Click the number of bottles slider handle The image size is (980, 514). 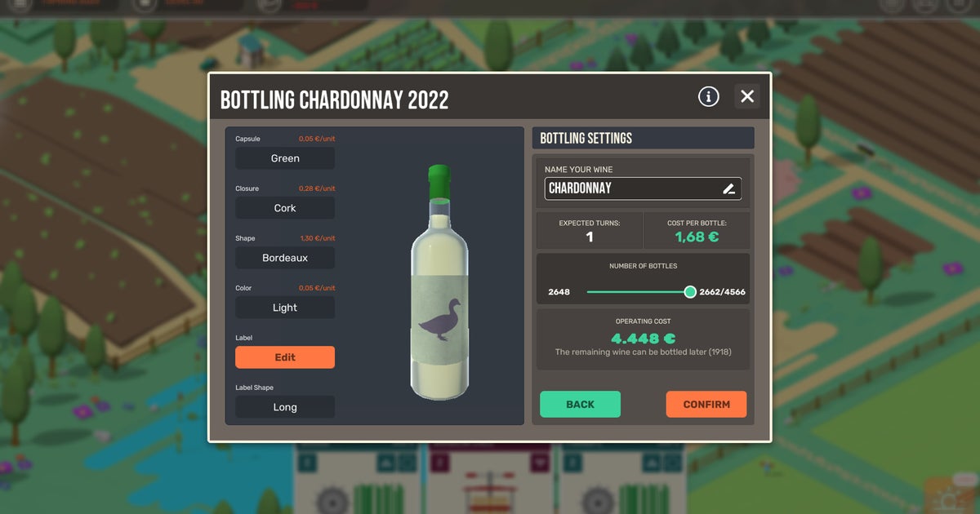pos(690,291)
